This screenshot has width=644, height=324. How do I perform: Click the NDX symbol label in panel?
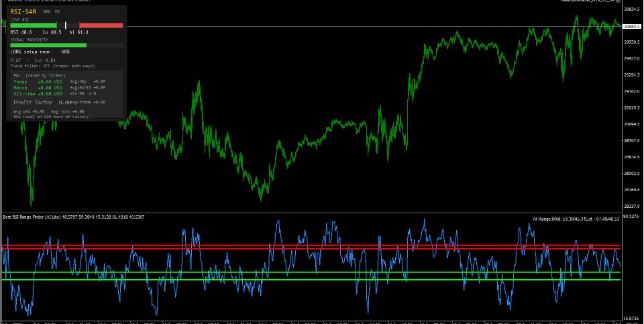pos(46,11)
